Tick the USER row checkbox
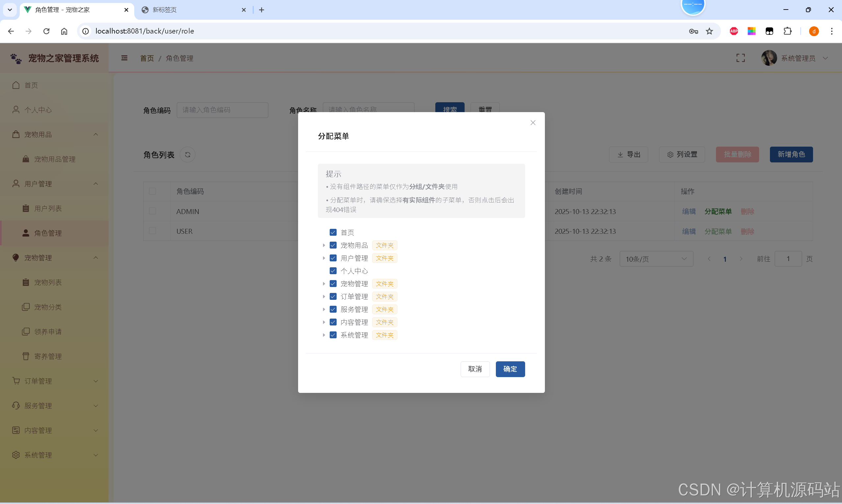842x504 pixels. [x=153, y=230]
